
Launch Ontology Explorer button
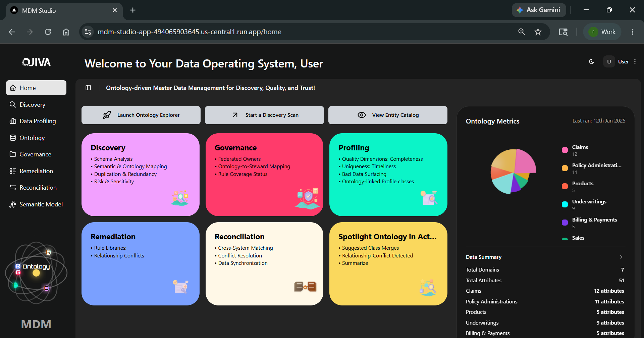[141, 115]
